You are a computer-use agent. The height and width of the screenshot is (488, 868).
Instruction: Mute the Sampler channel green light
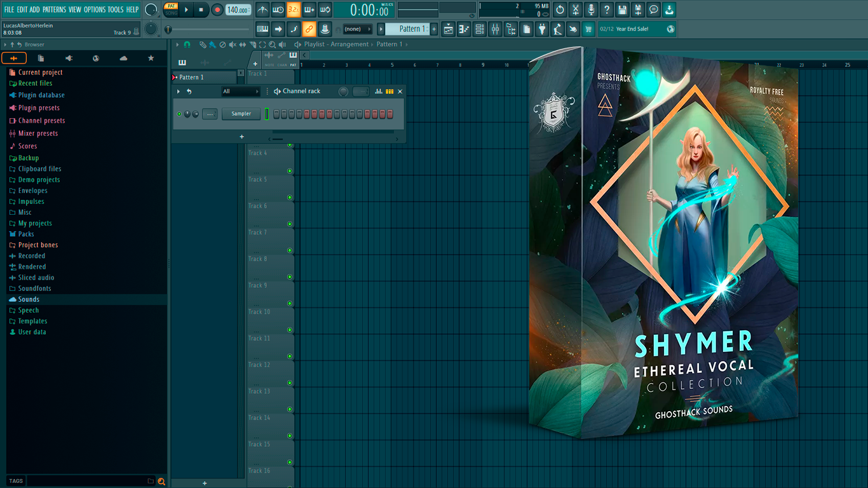(179, 114)
